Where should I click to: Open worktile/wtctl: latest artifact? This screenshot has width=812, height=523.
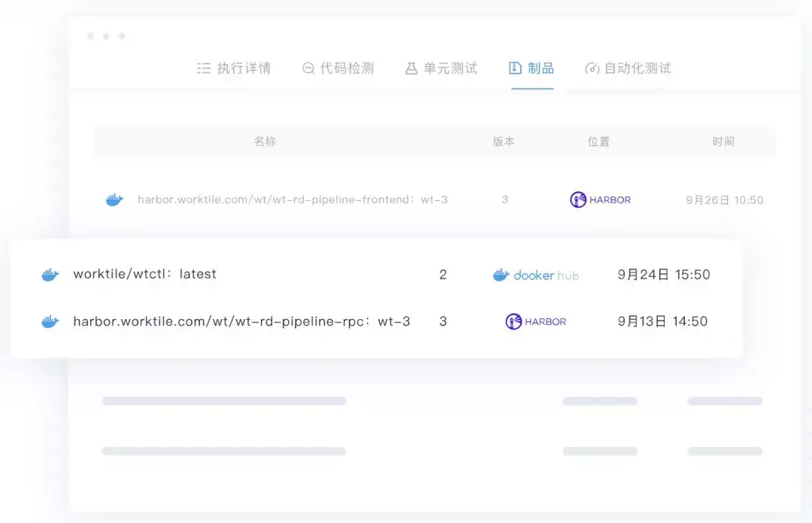coord(145,274)
